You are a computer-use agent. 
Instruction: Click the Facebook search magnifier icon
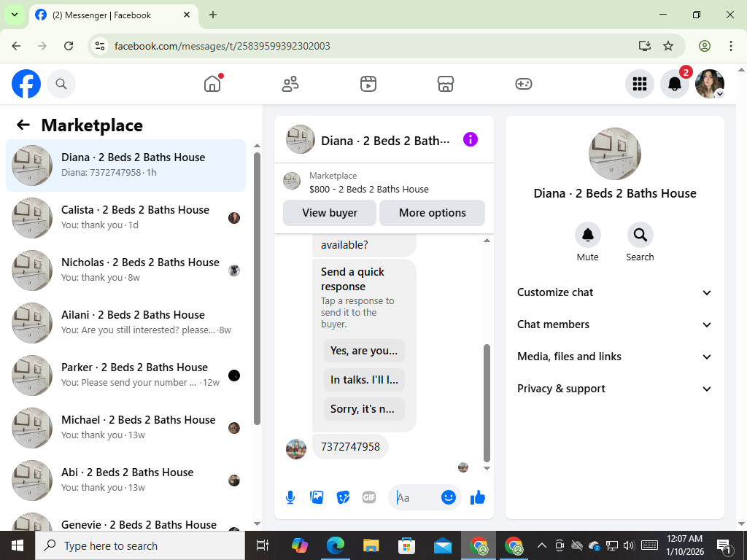(x=61, y=84)
